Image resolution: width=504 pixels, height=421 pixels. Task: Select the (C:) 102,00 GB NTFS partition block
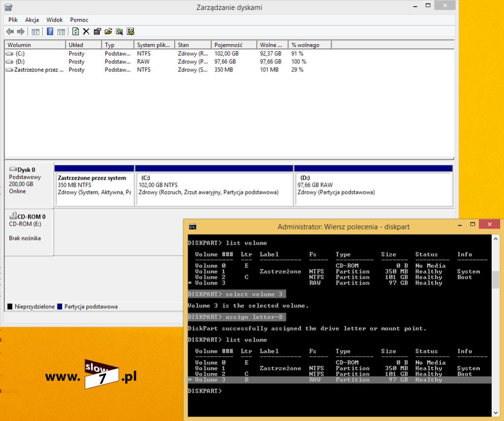(x=214, y=186)
